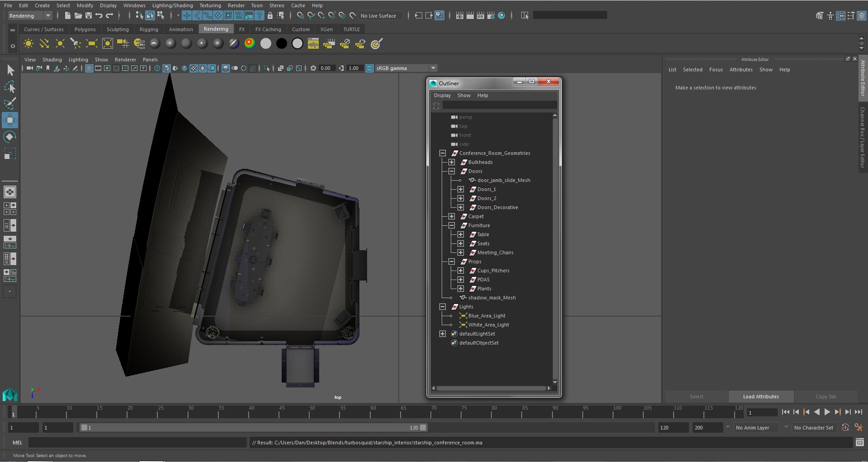The height and width of the screenshot is (462, 868).
Task: Select the Rotate tool in toolbox
Action: point(10,137)
